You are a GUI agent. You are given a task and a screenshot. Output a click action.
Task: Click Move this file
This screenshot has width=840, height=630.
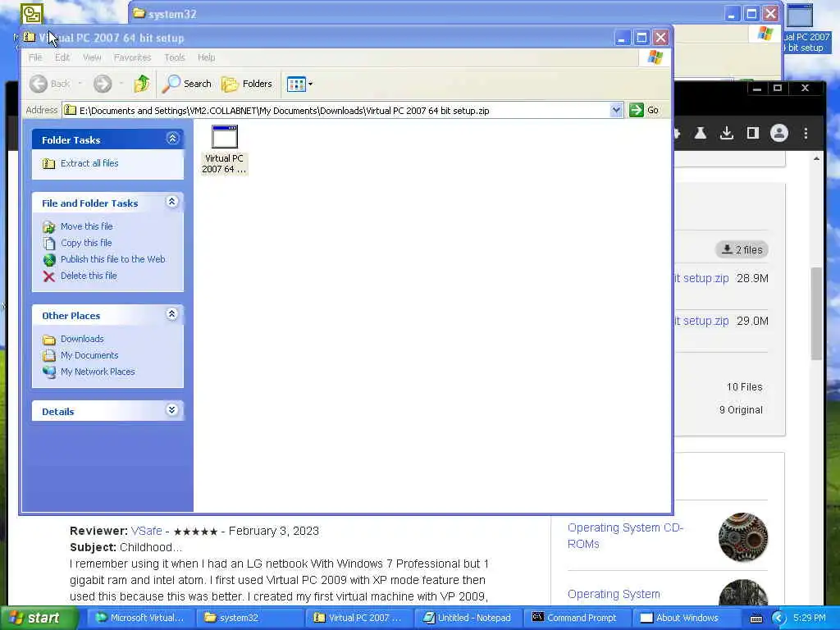click(86, 226)
